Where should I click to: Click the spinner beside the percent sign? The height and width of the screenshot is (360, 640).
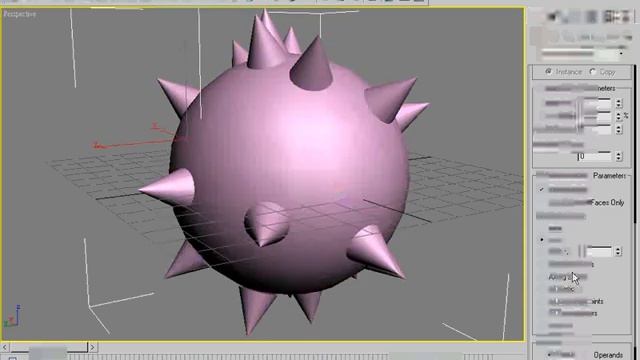619,116
